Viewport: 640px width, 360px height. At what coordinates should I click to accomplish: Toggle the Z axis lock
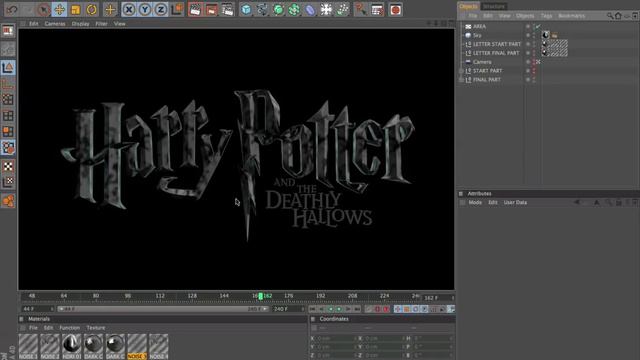[x=160, y=9]
